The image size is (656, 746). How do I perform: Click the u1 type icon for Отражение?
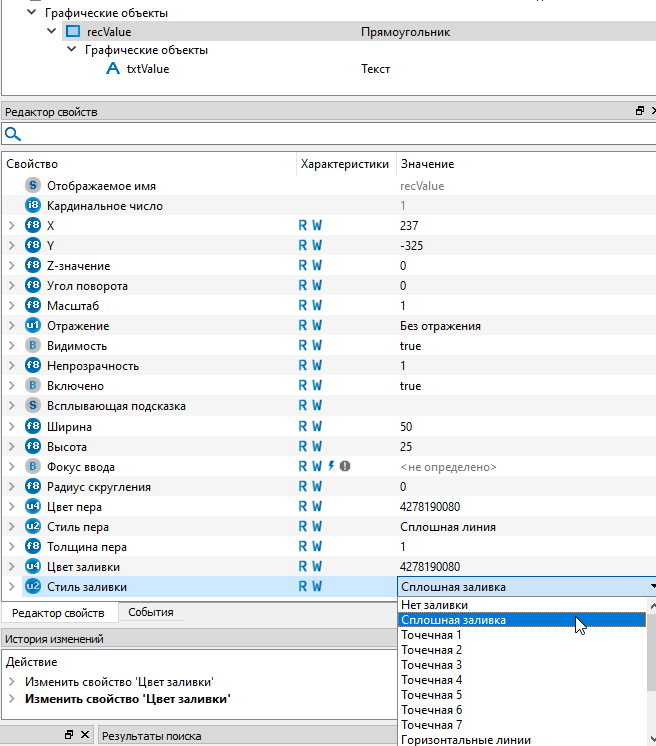32,326
